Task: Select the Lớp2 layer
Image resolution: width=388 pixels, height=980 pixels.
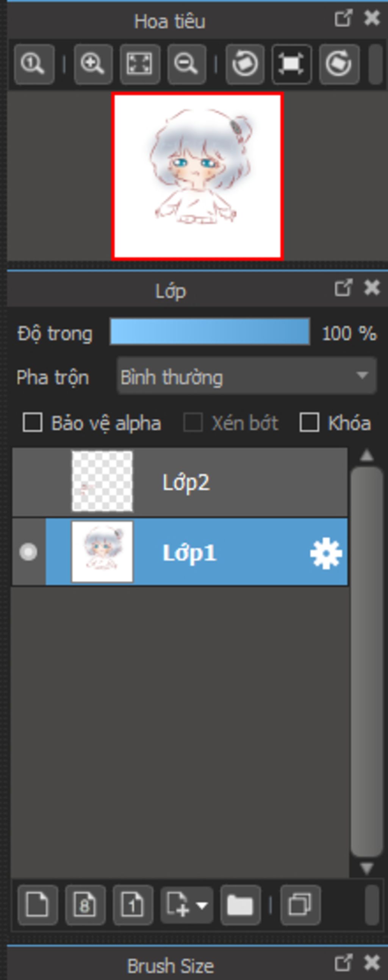Action: [x=180, y=482]
